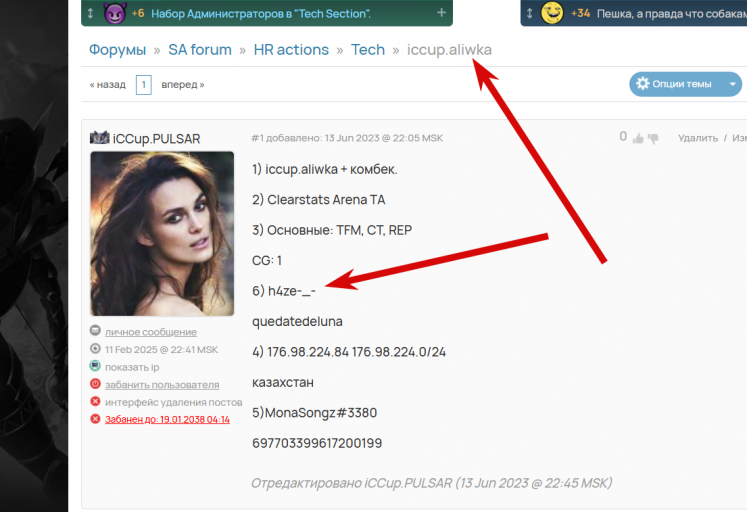Click the red power icon for banning

click(x=95, y=383)
